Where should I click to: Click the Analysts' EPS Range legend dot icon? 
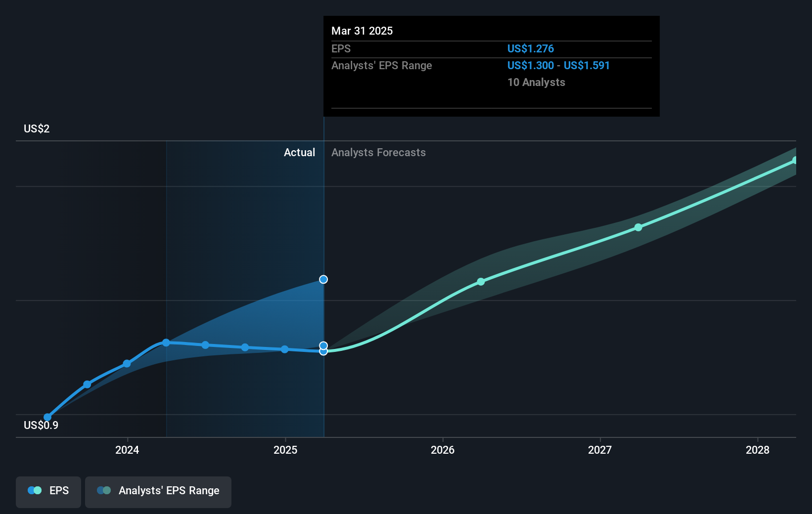coord(104,490)
